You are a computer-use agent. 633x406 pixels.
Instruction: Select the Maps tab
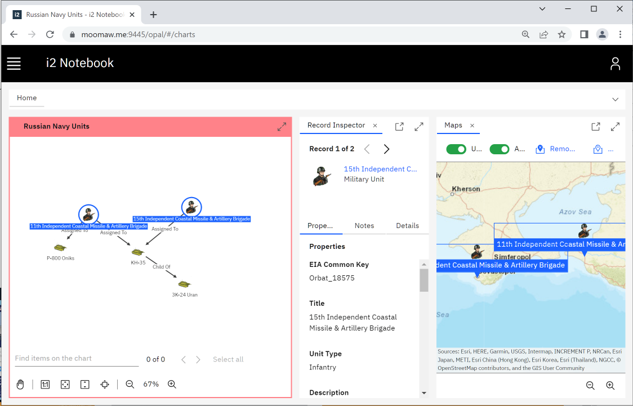tap(453, 126)
